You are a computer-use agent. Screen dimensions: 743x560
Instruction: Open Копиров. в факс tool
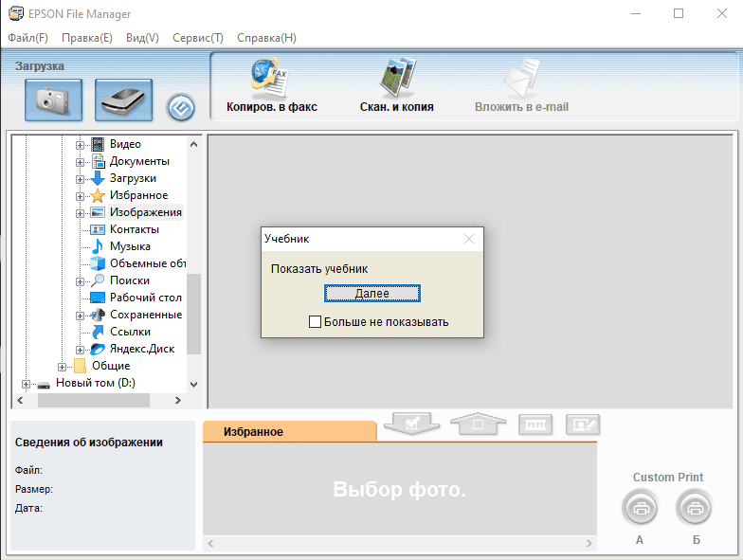(x=271, y=85)
